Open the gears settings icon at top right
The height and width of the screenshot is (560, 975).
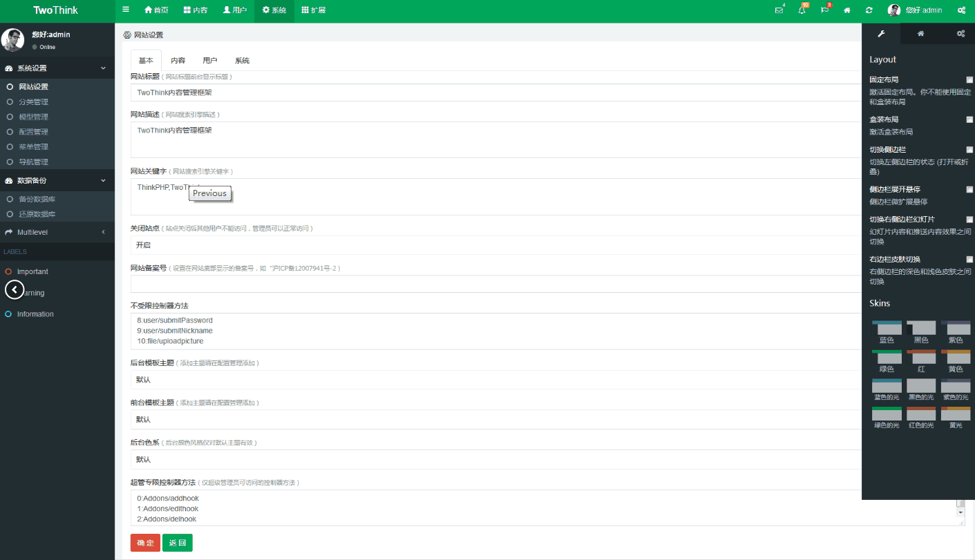(961, 10)
